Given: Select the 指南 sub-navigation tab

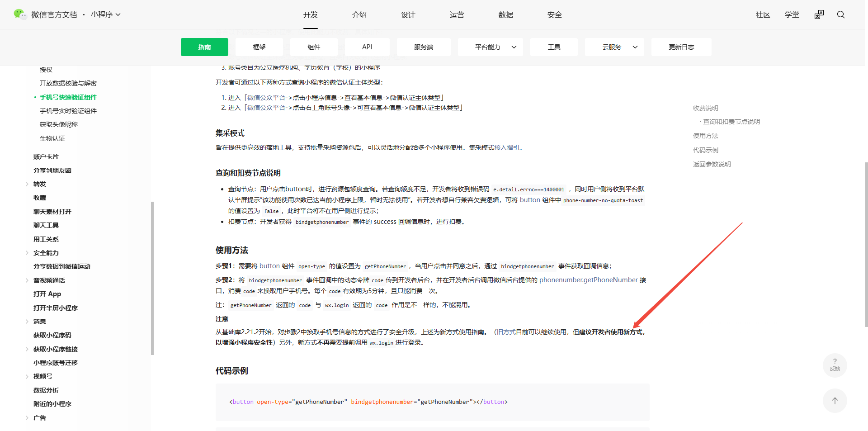Looking at the screenshot, I should [204, 47].
